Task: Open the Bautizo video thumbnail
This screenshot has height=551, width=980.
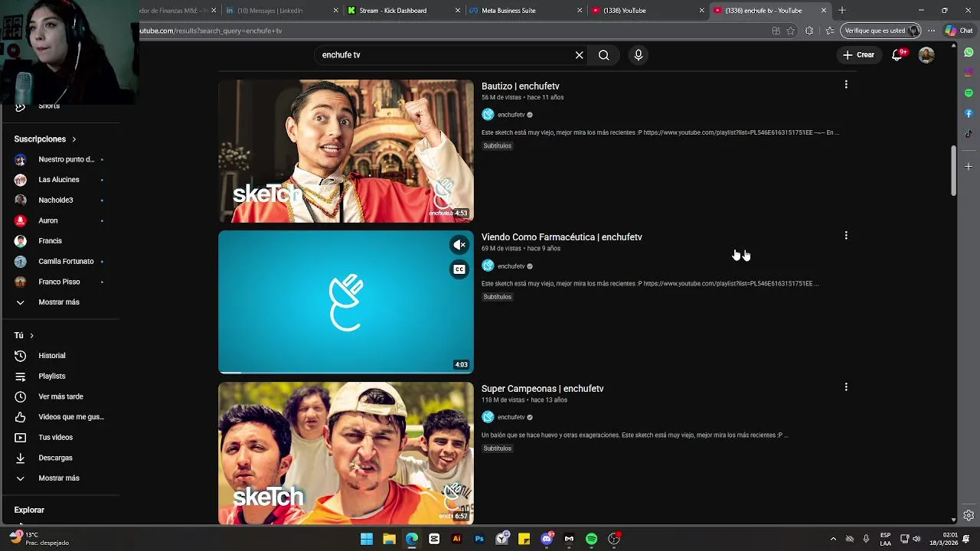Action: [x=346, y=151]
